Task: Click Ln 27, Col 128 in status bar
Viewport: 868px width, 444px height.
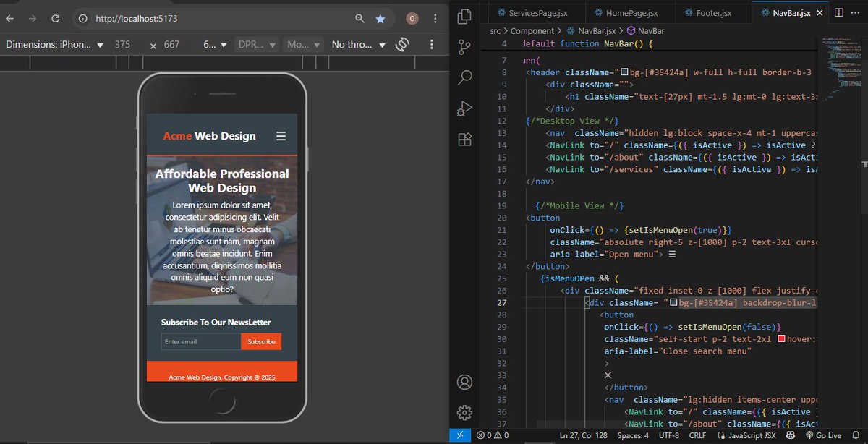Action: click(x=583, y=435)
